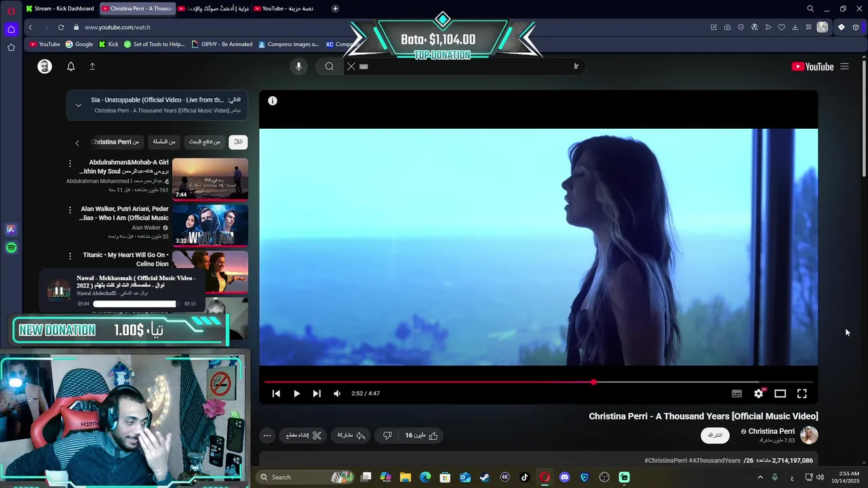Screen dimensions: 868x488
Task: Skip to the next video in the player
Action: [317, 393]
